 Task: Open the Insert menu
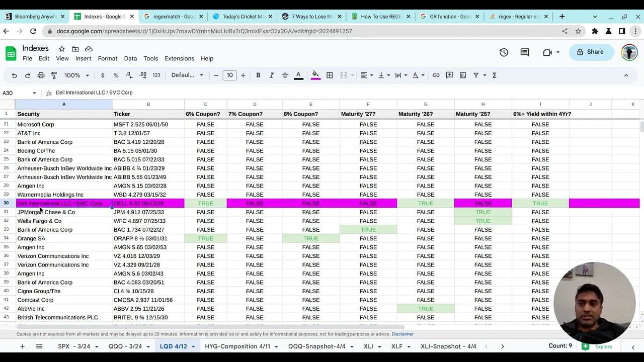pos(84,58)
